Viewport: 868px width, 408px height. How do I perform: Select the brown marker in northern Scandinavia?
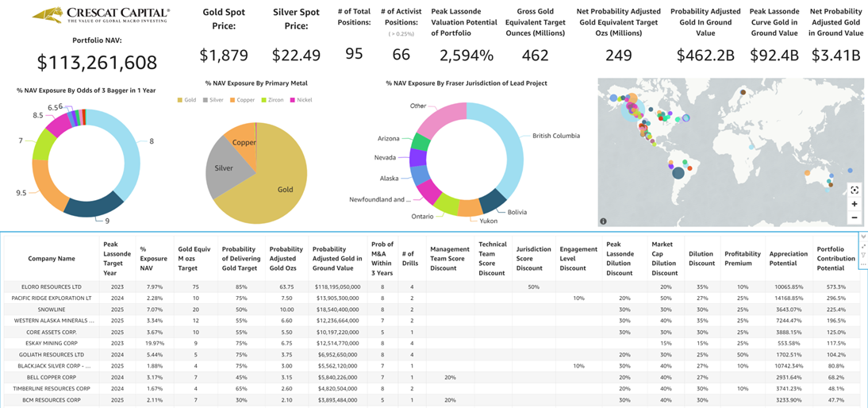click(x=743, y=92)
